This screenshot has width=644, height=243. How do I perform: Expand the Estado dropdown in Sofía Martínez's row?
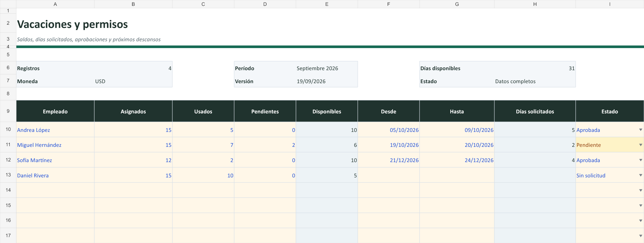[x=640, y=160]
